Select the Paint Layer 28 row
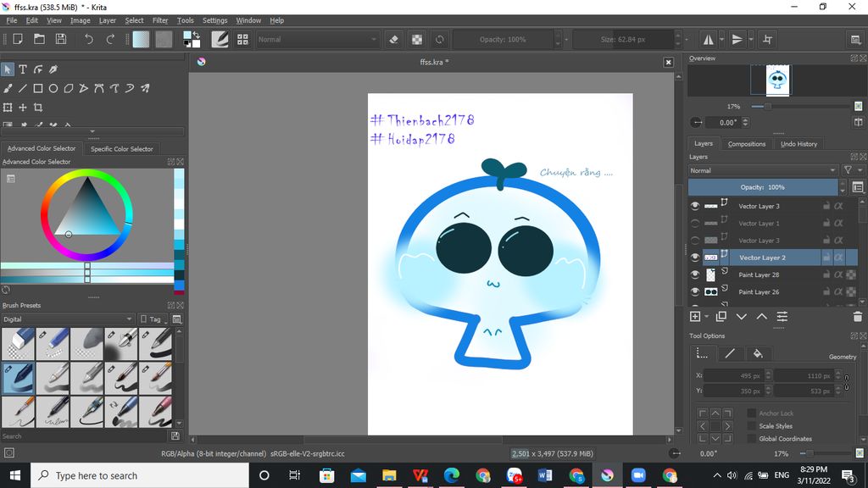The width and height of the screenshot is (868, 488). click(773, 274)
